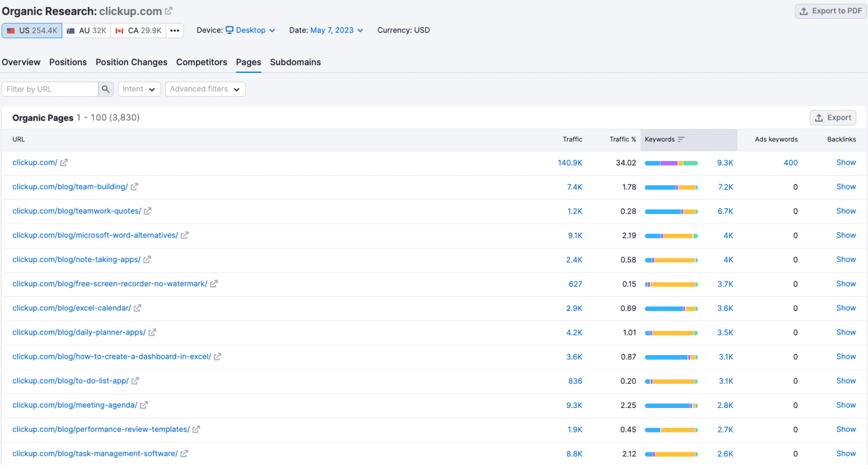Open the Device Desktop dropdown

click(250, 30)
